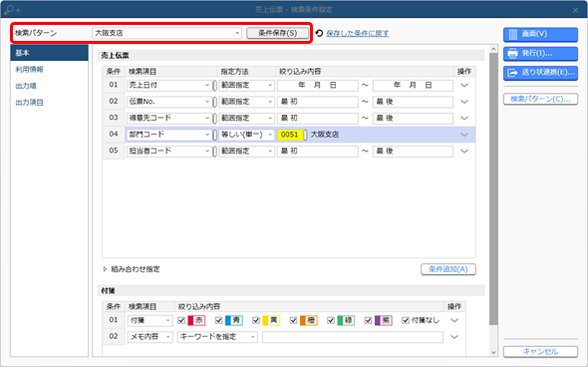Image resolution: width=588 pixels, height=367 pixels.
Task: Open the 得意先コード search item dropdown
Action: pos(169,119)
